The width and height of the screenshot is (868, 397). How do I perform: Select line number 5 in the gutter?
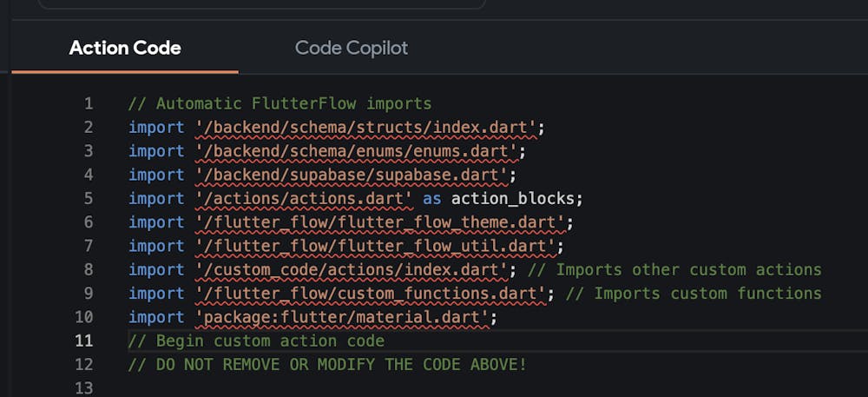(x=89, y=198)
